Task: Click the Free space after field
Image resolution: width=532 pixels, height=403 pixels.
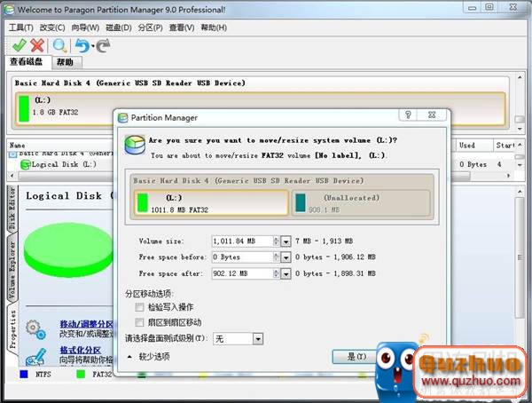Action: coord(242,273)
